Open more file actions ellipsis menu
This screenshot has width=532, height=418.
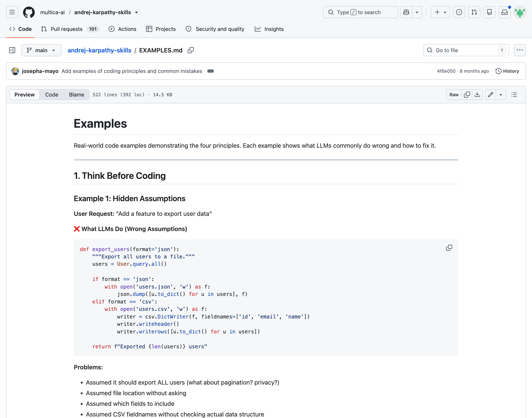[520, 50]
